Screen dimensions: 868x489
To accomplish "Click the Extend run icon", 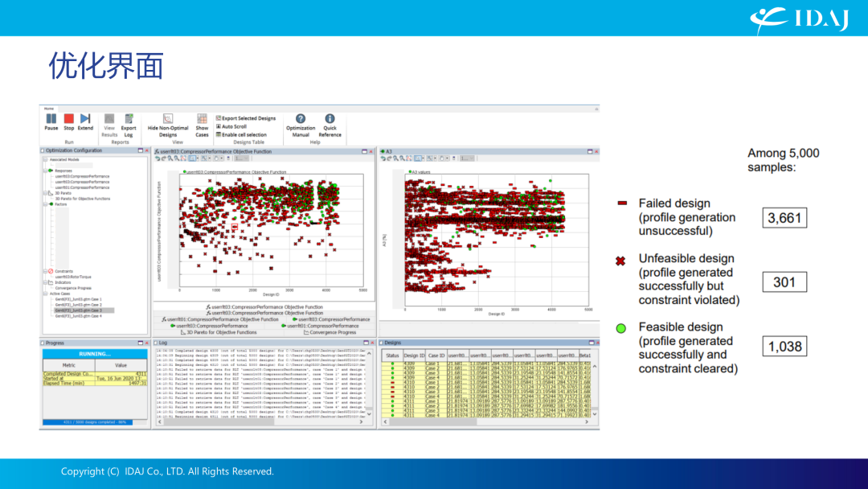I will [x=85, y=121].
